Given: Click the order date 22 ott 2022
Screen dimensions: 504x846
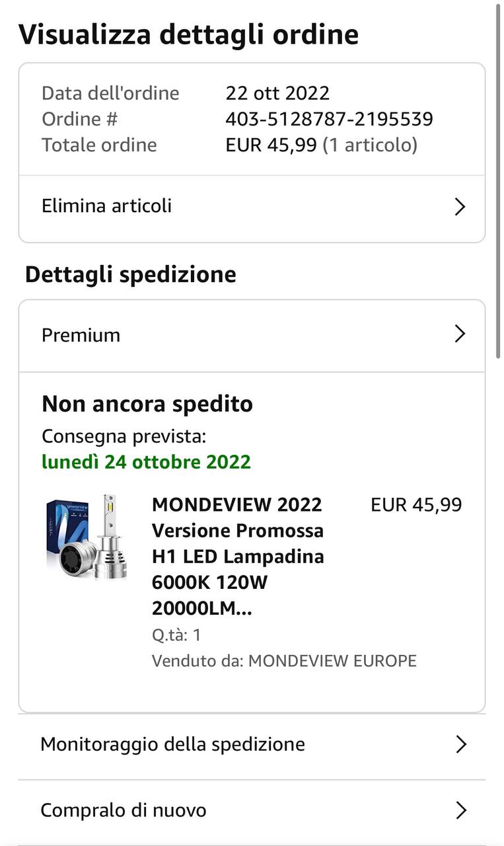Looking at the screenshot, I should pos(277,93).
